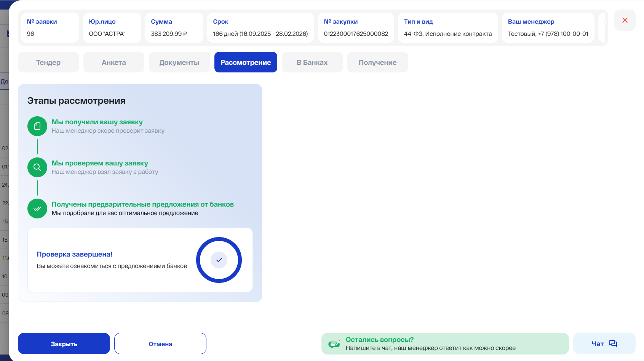Click the magnifier icon for application review
Screen dimensions: 644x361
tap(37, 167)
